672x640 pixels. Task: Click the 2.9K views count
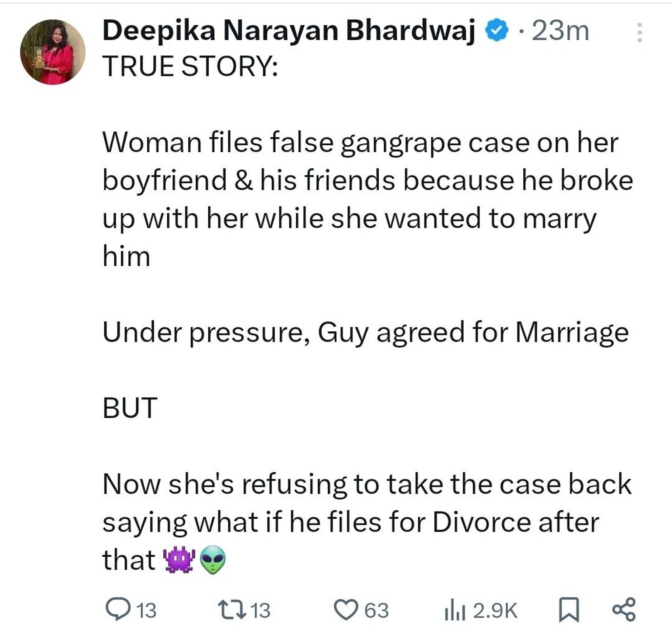[495, 610]
